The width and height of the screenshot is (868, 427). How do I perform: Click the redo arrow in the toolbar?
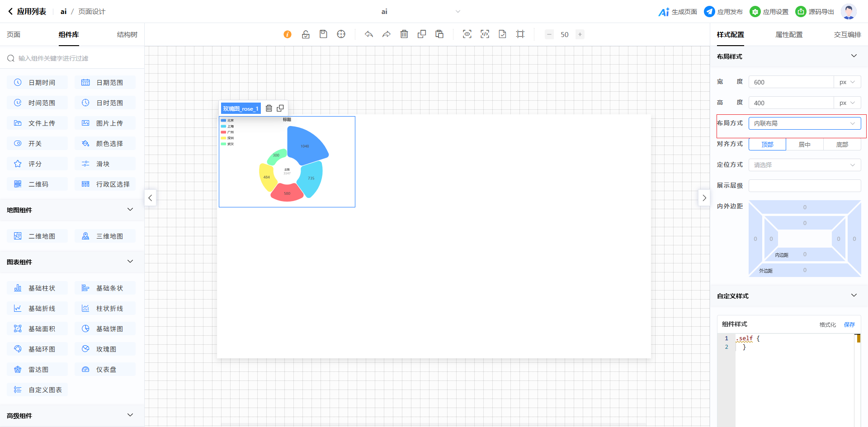tap(387, 34)
